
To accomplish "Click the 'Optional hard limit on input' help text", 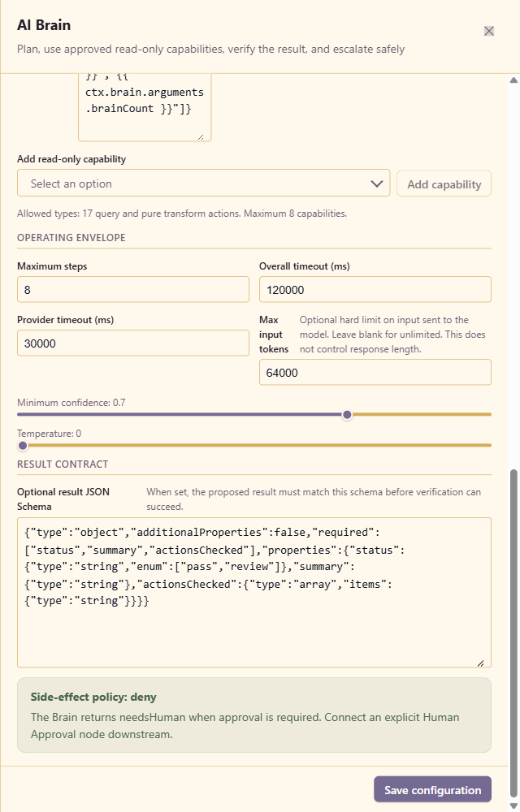I will (x=392, y=335).
